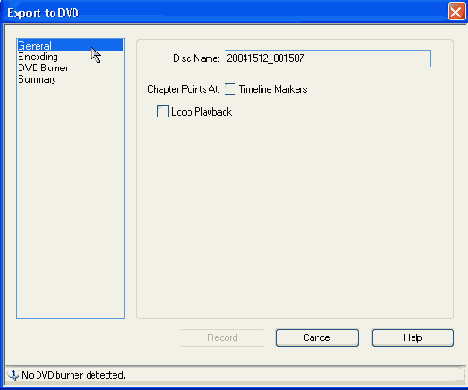This screenshot has height=390, width=468.
Task: Click the 'Timeline Markers' label text
Action: [273, 89]
